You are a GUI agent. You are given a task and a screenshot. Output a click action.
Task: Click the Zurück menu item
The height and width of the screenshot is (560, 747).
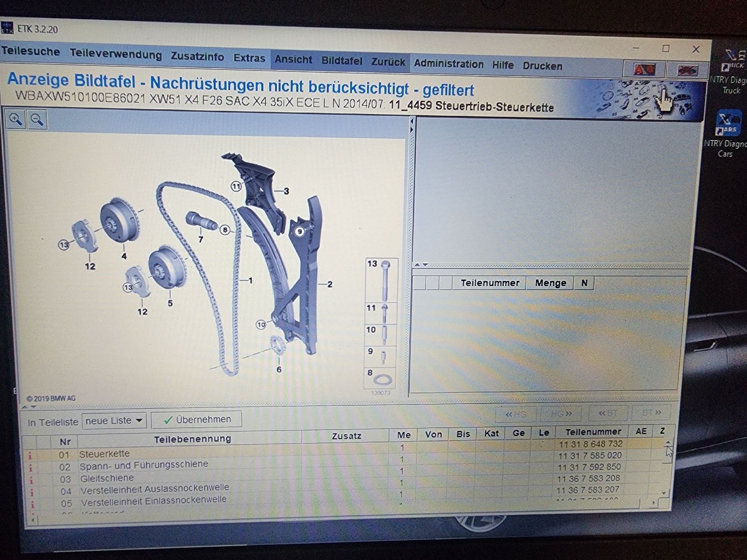388,62
